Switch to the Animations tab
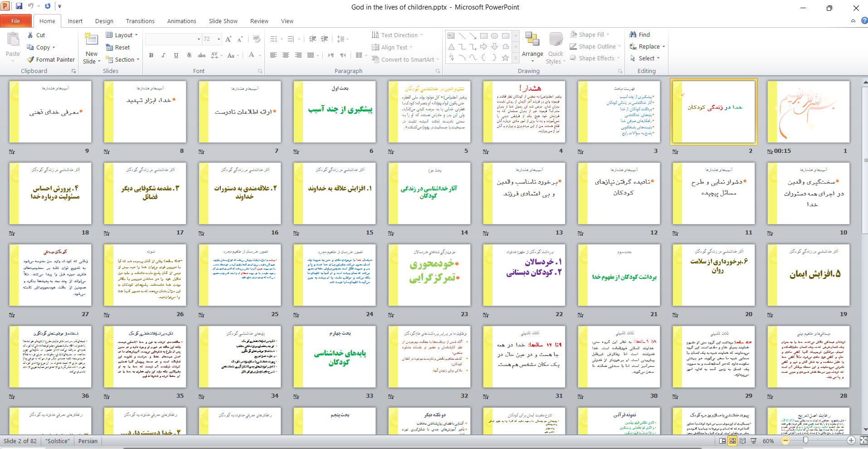868x449 pixels. tap(182, 21)
